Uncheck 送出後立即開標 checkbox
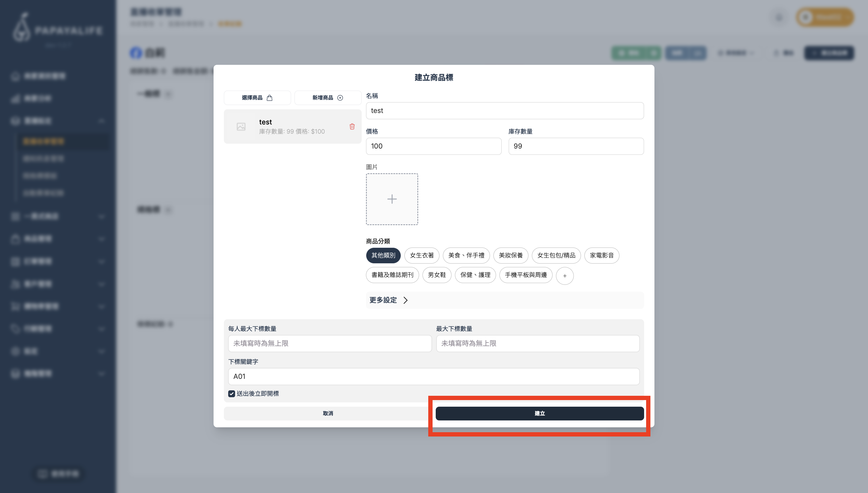Image resolution: width=868 pixels, height=493 pixels. pyautogui.click(x=231, y=393)
